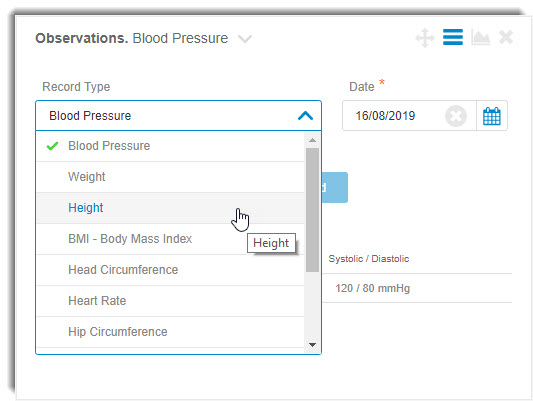The width and height of the screenshot is (533, 401).
Task: Click the green checkmark beside Blood Pressure
Action: (x=52, y=146)
